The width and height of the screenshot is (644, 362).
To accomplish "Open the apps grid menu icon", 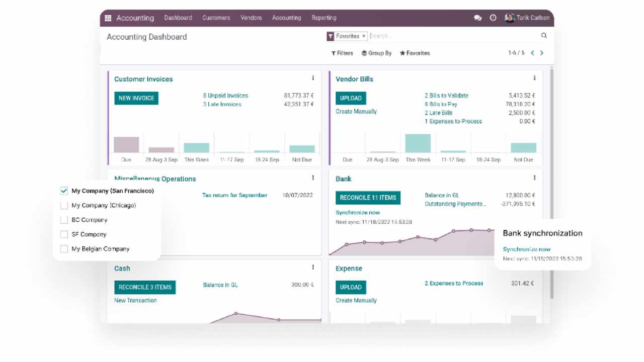I will 108,18.
